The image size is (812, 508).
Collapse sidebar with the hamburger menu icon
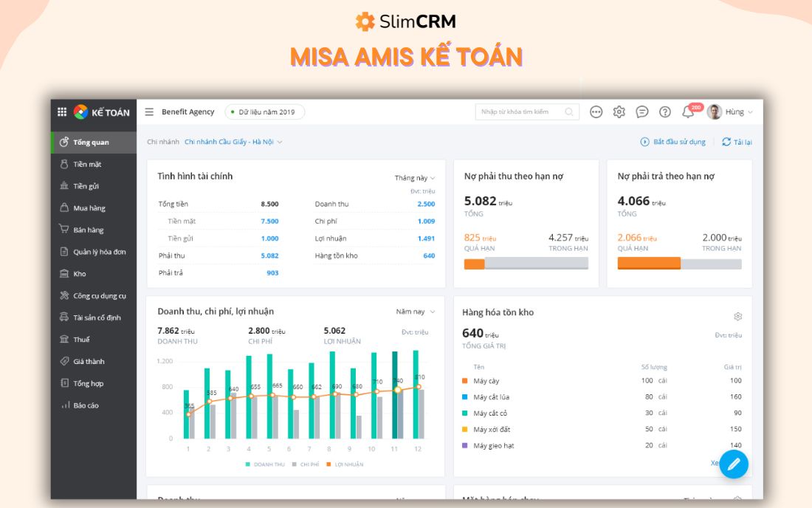pyautogui.click(x=149, y=111)
